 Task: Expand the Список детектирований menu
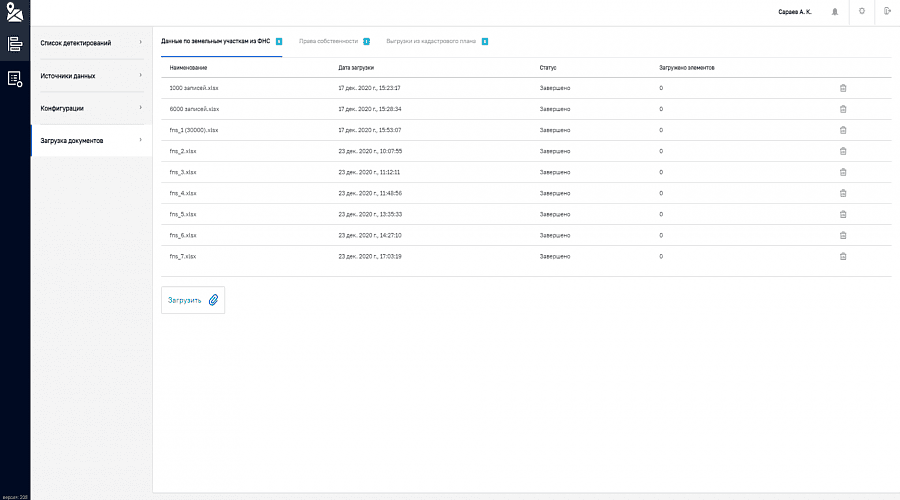click(90, 43)
